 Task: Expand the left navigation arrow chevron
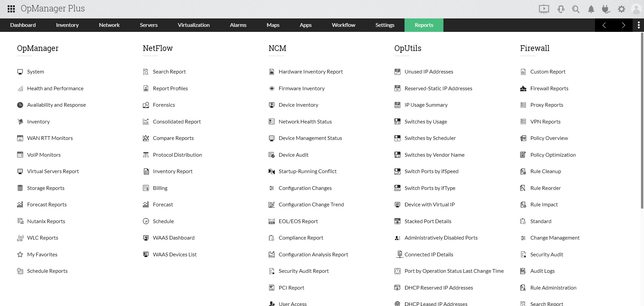(x=604, y=25)
